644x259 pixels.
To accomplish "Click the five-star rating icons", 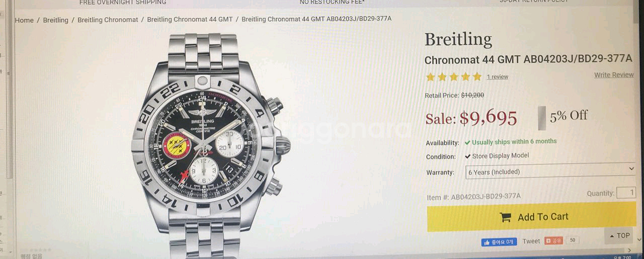I will [x=454, y=77].
